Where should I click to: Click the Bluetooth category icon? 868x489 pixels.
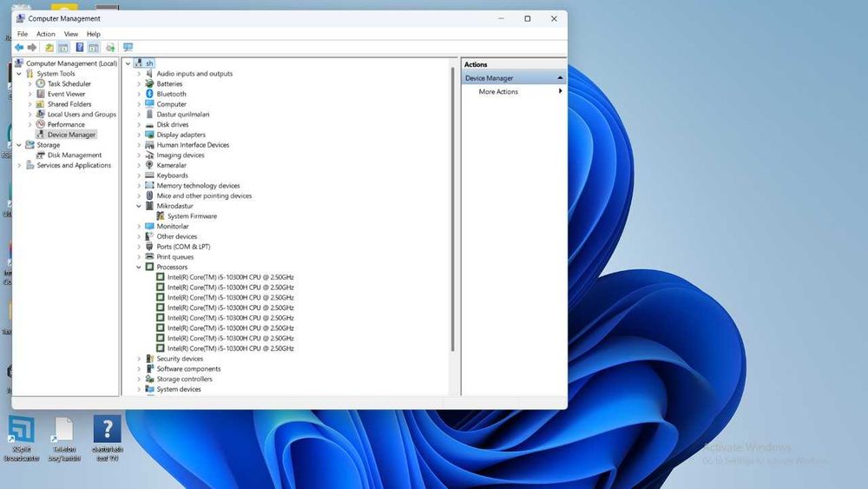pos(149,94)
